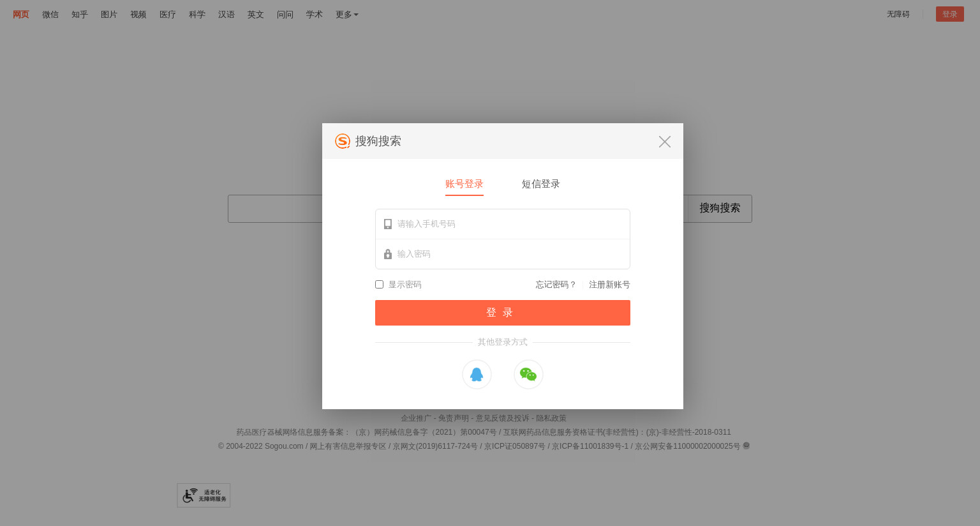The image size is (980, 526).
Task: Follow the 注册新账号 link
Action: 609,285
